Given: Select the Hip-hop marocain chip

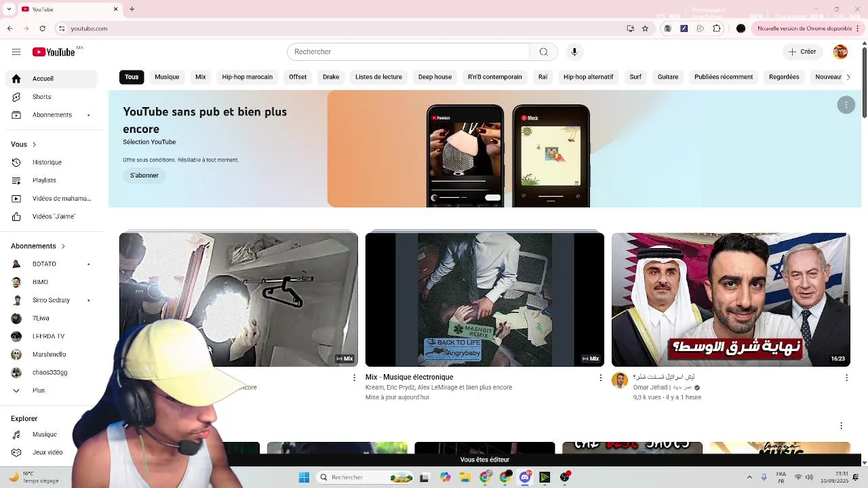Looking at the screenshot, I should point(248,77).
